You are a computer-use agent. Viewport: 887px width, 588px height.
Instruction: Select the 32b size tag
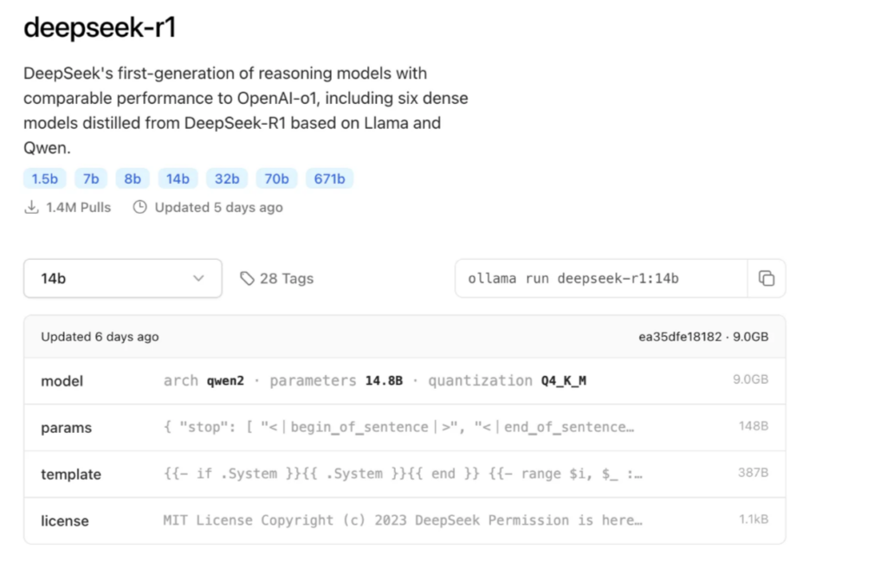tap(227, 178)
